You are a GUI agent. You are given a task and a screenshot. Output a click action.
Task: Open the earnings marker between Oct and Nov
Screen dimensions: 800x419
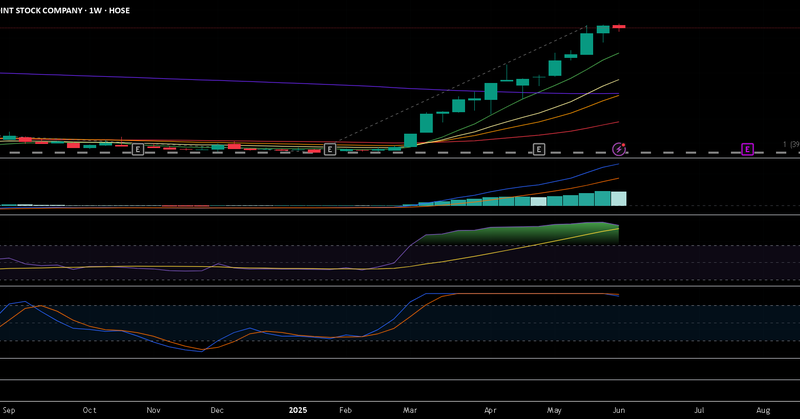(x=138, y=150)
